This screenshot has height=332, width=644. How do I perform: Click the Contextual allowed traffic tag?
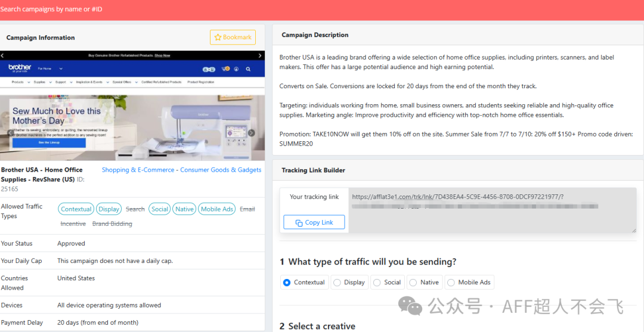(x=76, y=209)
